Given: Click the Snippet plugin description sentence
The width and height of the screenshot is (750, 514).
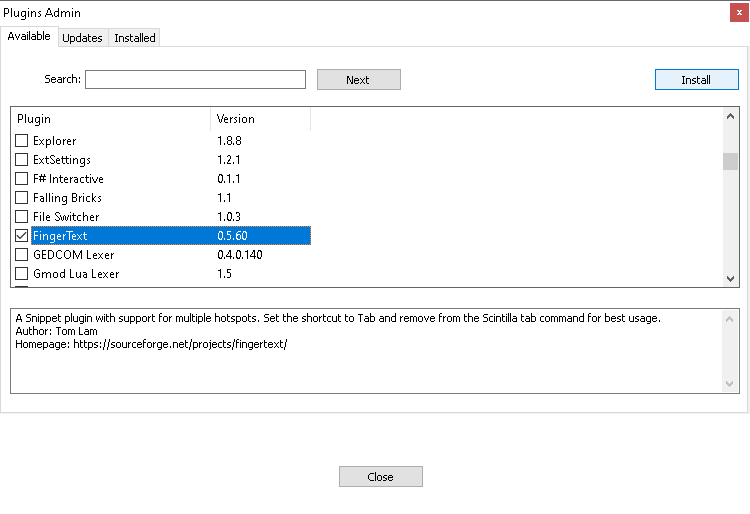Looking at the screenshot, I should coord(338,318).
